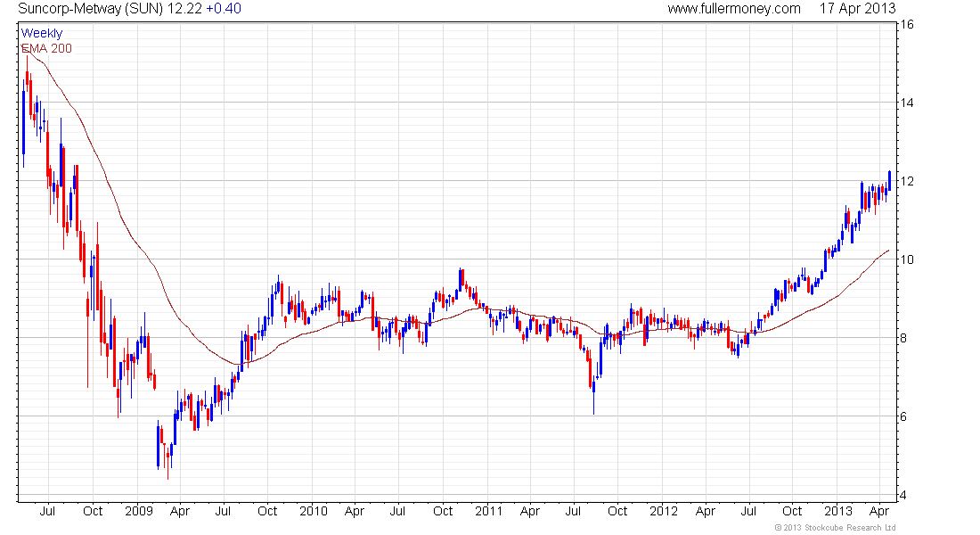Viewport: 980px width, 535px height.
Task: Click the Suncorp-Metway (SUN) chart title
Action: [91, 9]
